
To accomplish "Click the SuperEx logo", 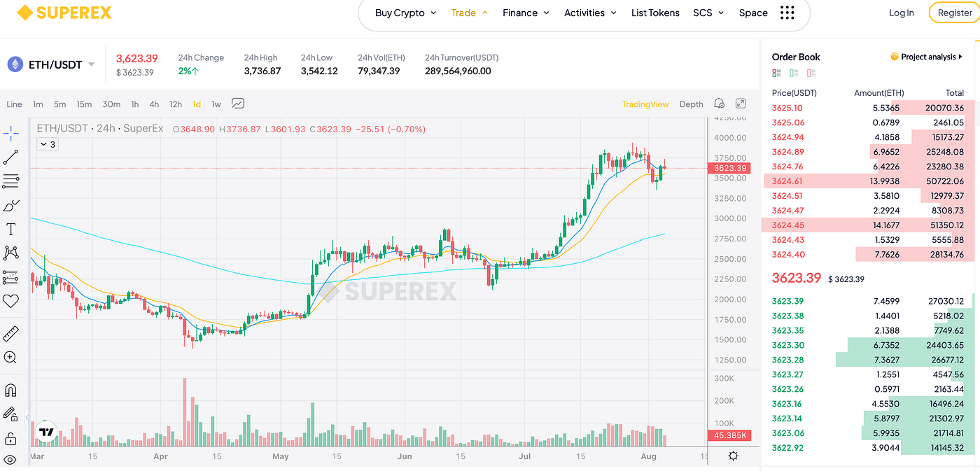I will click(x=64, y=13).
